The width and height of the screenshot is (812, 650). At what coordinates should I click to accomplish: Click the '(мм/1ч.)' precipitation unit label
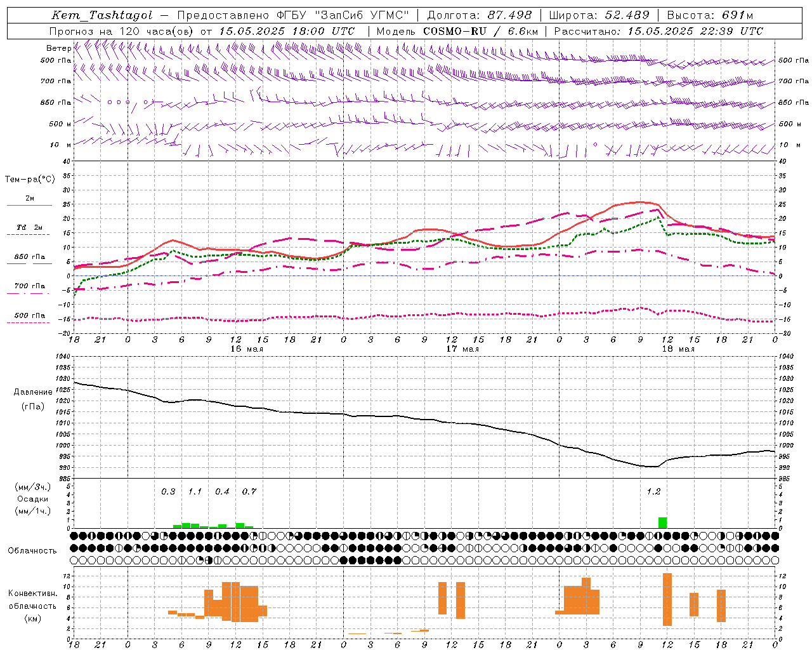coord(32,511)
